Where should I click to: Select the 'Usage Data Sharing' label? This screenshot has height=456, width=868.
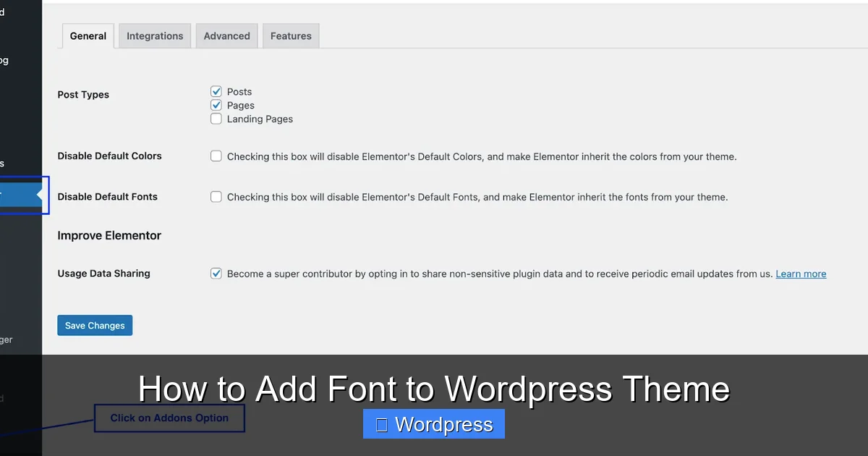[103, 274]
